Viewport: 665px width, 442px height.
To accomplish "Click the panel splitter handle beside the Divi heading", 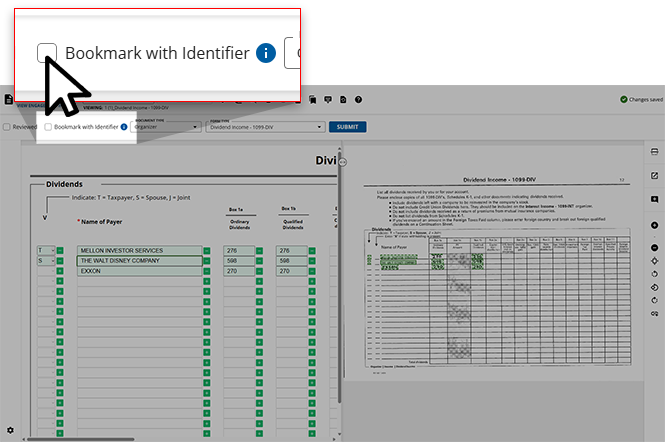I will 343,162.
